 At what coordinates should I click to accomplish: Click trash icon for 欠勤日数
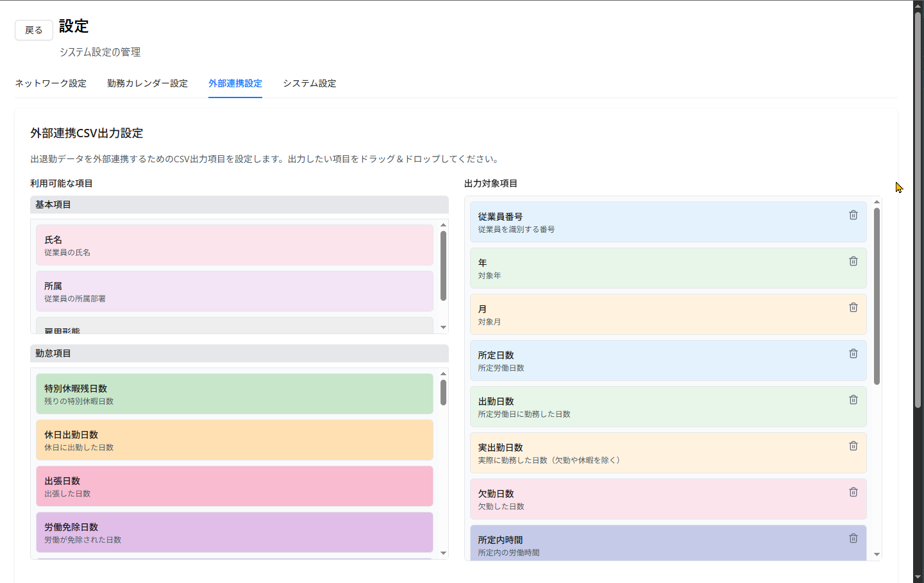853,492
